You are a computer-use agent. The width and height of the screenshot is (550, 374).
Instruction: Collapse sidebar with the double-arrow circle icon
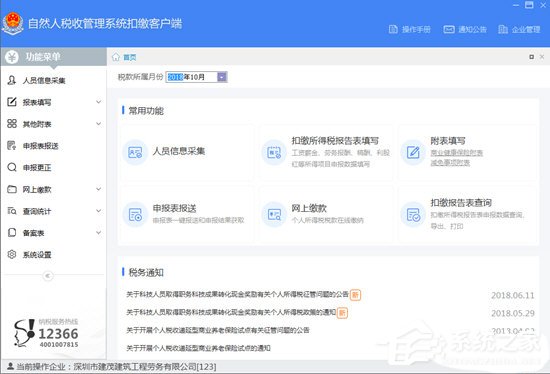click(x=48, y=276)
